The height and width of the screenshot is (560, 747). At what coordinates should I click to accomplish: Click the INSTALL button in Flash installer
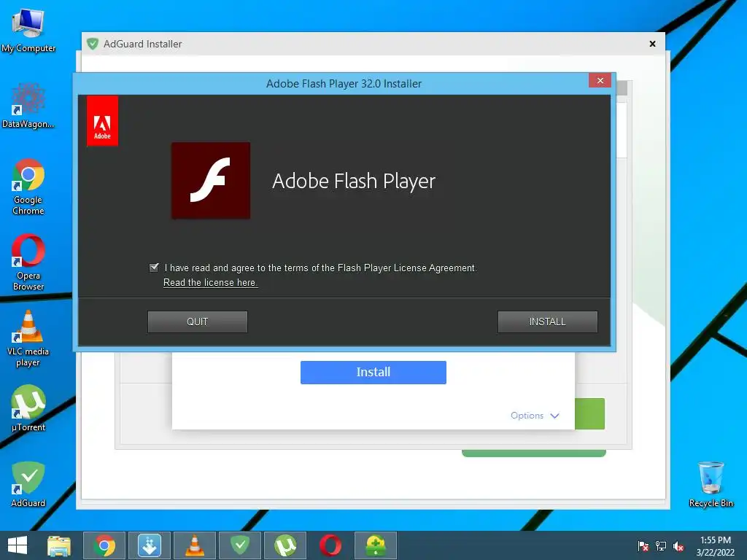click(548, 322)
